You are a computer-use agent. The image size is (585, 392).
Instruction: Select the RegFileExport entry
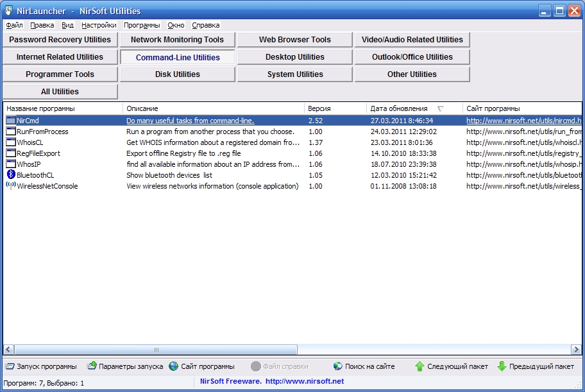click(38, 153)
